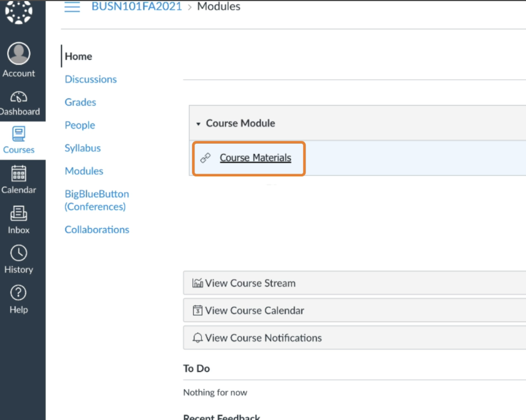Open the Calendar icon in sidebar
Screen dimensions: 526x420
pos(19,174)
